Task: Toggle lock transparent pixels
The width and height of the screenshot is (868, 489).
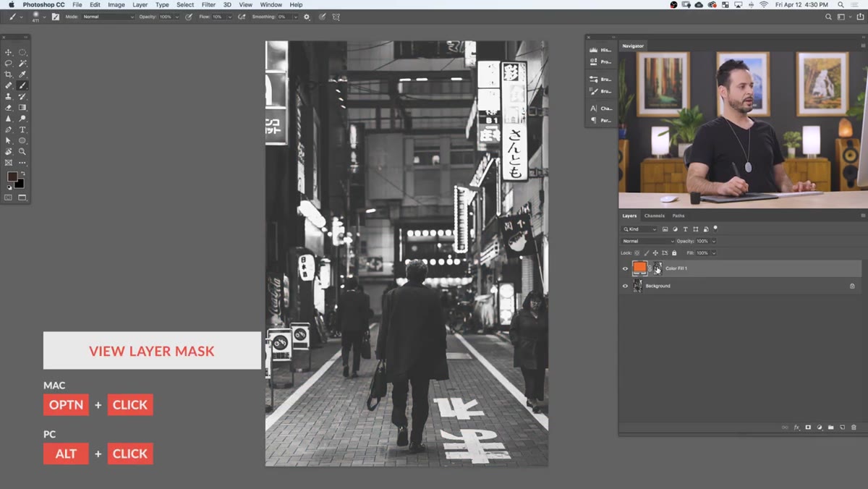Action: (x=638, y=253)
